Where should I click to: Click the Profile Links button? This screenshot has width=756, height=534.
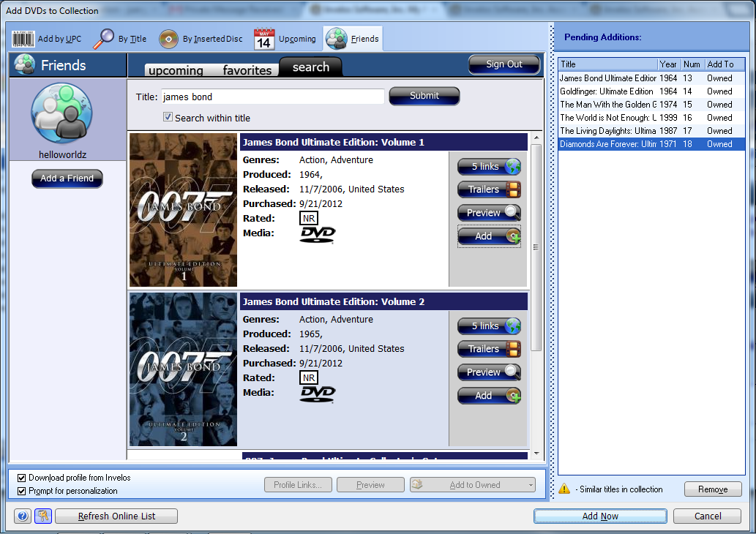[x=298, y=485]
